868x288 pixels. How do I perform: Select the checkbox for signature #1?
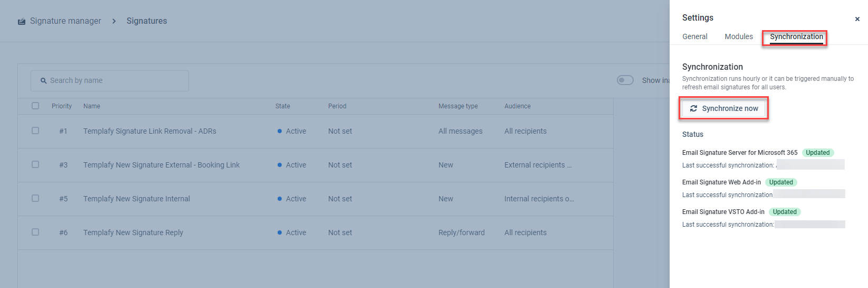pyautogui.click(x=35, y=131)
